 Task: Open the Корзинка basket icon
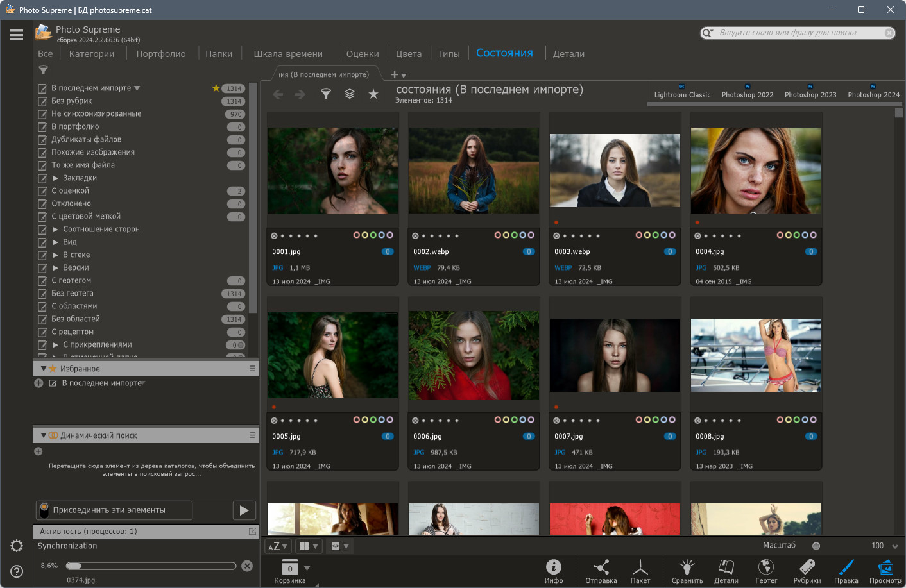click(289, 567)
